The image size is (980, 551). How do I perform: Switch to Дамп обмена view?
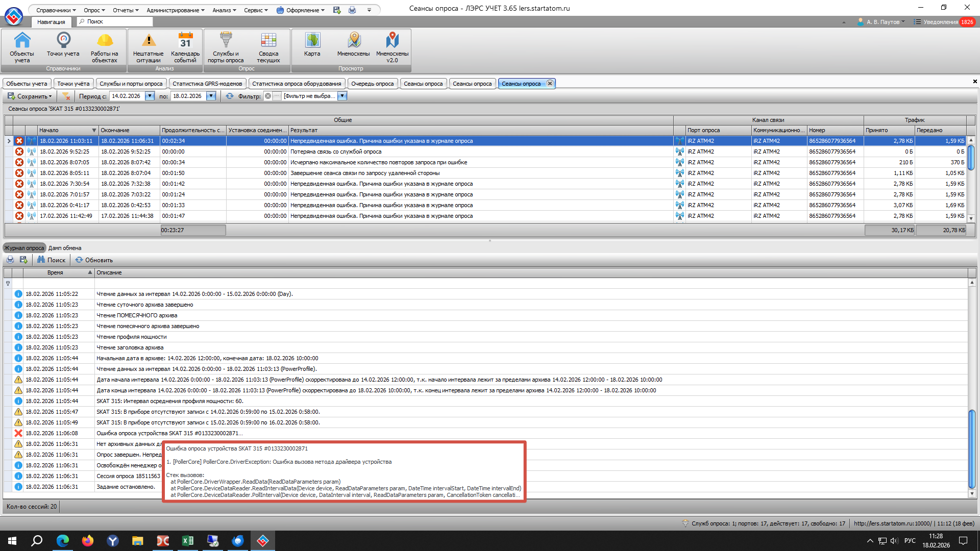65,248
